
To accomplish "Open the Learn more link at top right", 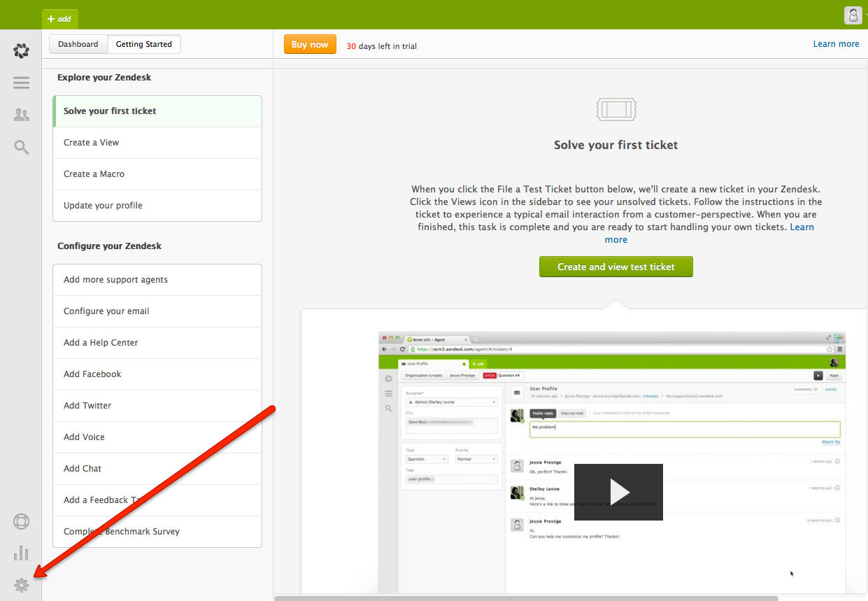I will [836, 43].
